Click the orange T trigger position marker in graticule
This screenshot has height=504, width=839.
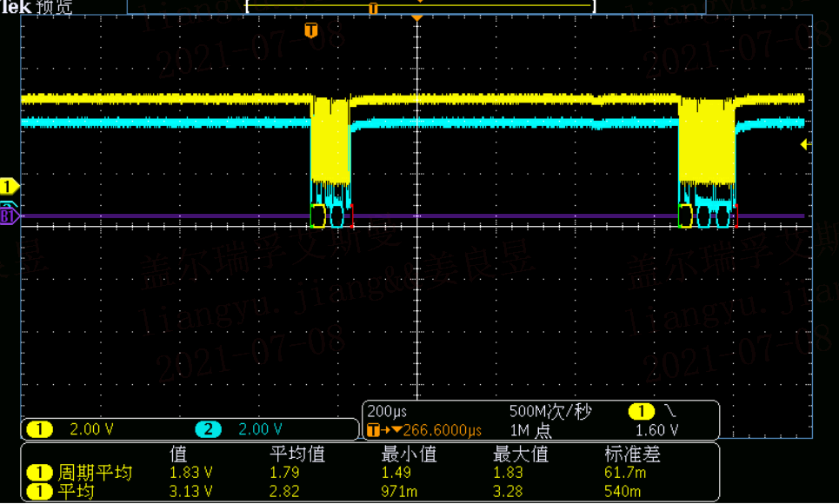(x=311, y=30)
